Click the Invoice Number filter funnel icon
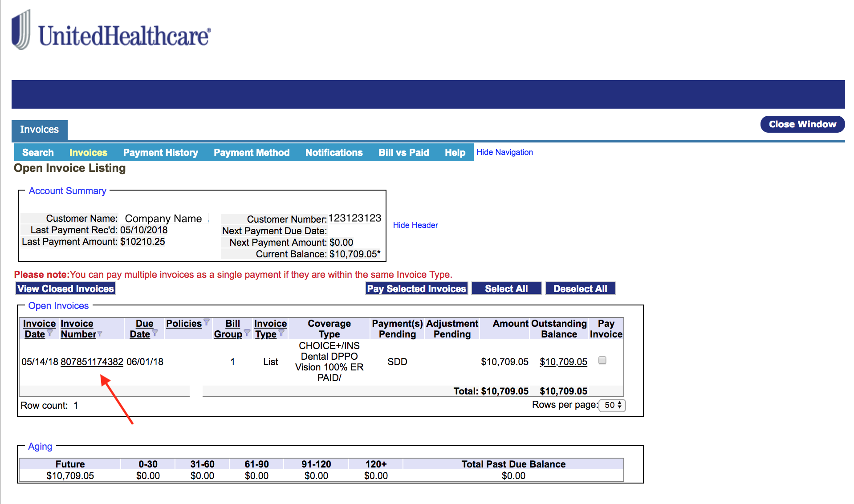The height and width of the screenshot is (504, 854). coord(100,333)
